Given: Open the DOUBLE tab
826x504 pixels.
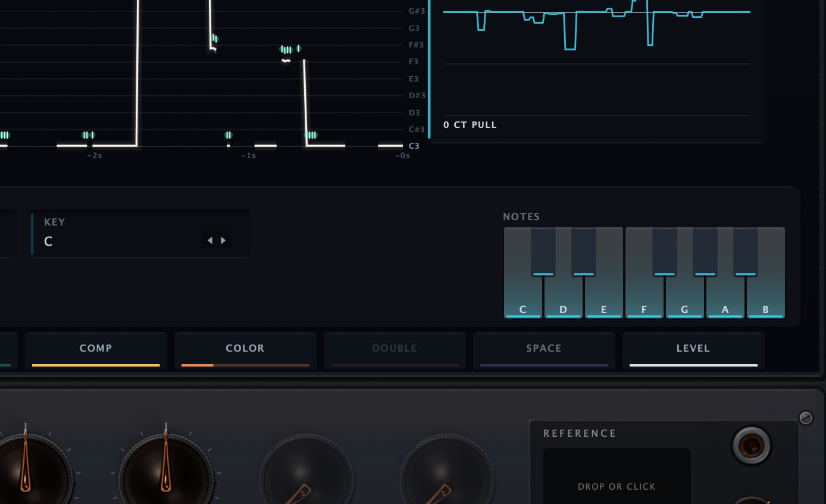Looking at the screenshot, I should coord(395,350).
